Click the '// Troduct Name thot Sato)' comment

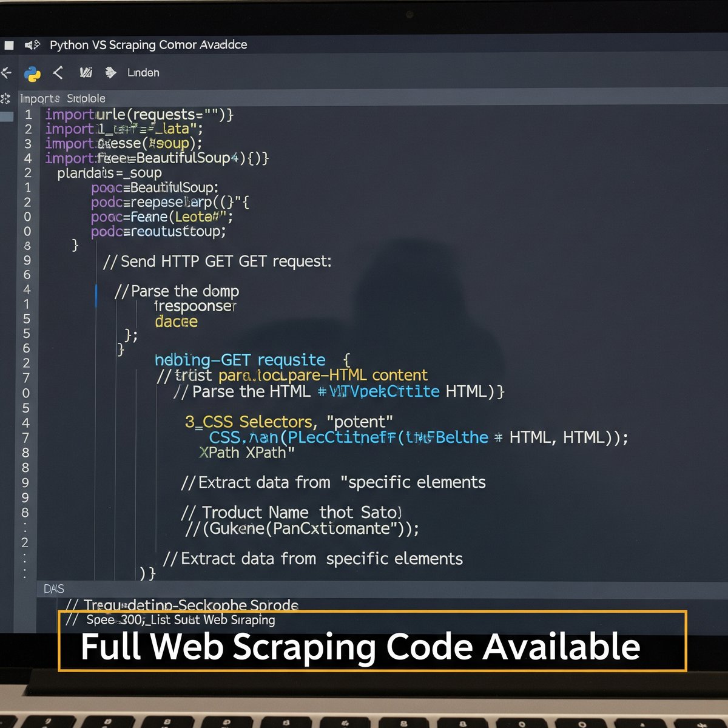click(291, 513)
